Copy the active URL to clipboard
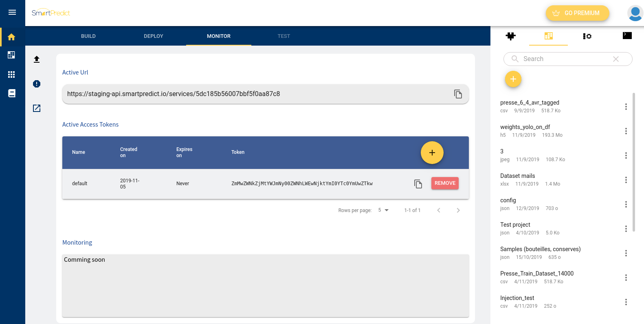 point(458,94)
